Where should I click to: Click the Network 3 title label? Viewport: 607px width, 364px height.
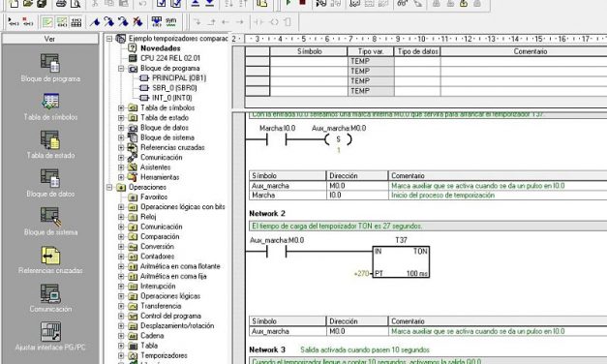pos(267,349)
